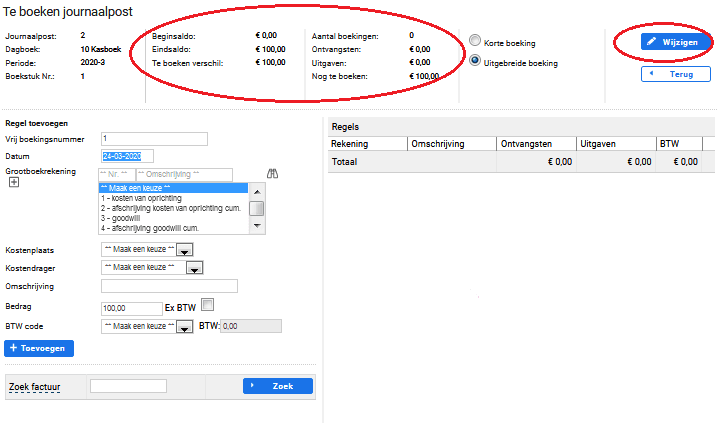
Task: Select the Uitgebreide boeking radio option
Action: [475, 60]
